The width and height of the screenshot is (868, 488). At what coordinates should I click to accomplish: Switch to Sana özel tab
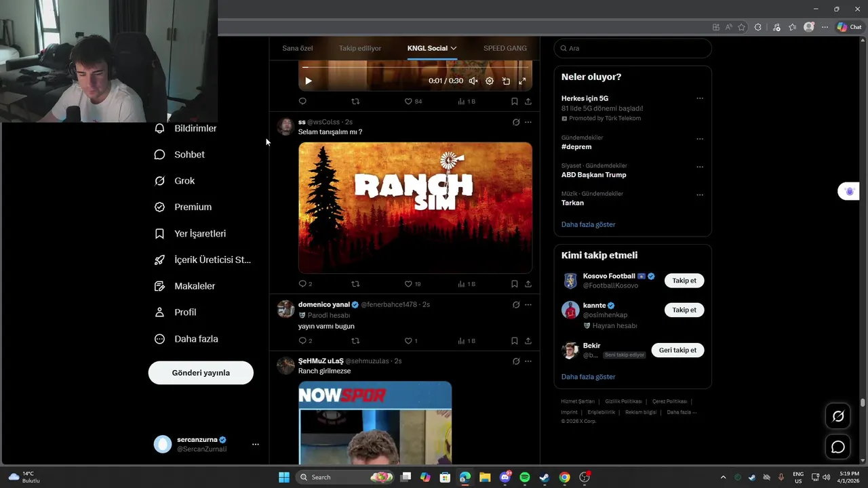pyautogui.click(x=298, y=48)
